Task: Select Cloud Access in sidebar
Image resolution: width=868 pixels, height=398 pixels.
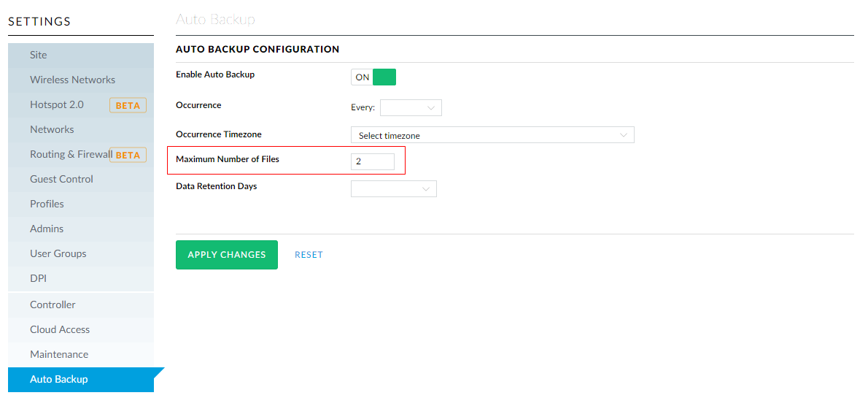Action: [x=60, y=330]
